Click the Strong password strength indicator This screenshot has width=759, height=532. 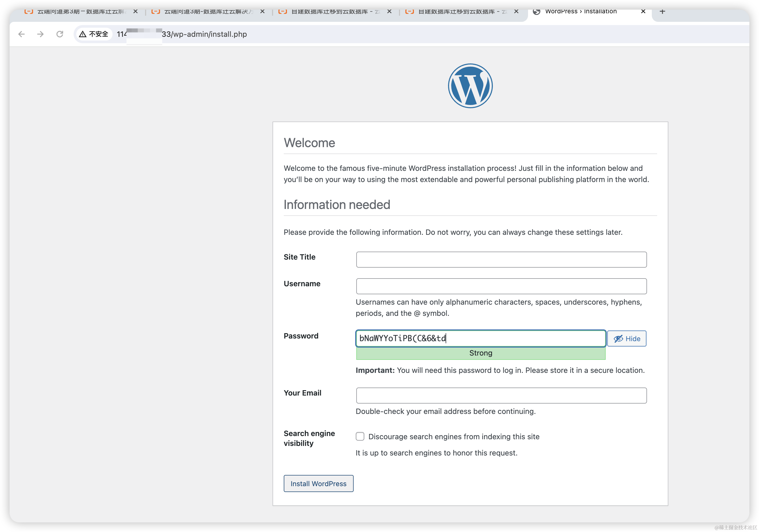(x=481, y=353)
